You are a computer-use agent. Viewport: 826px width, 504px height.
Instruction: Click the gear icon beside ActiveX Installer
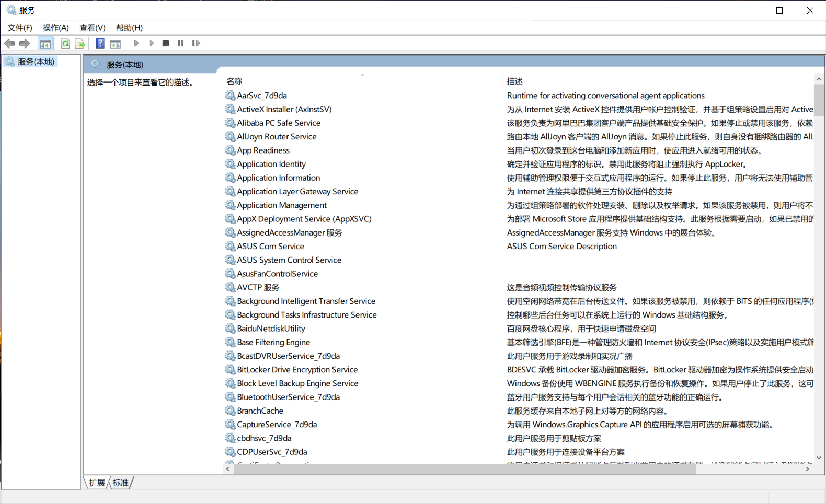tap(230, 109)
